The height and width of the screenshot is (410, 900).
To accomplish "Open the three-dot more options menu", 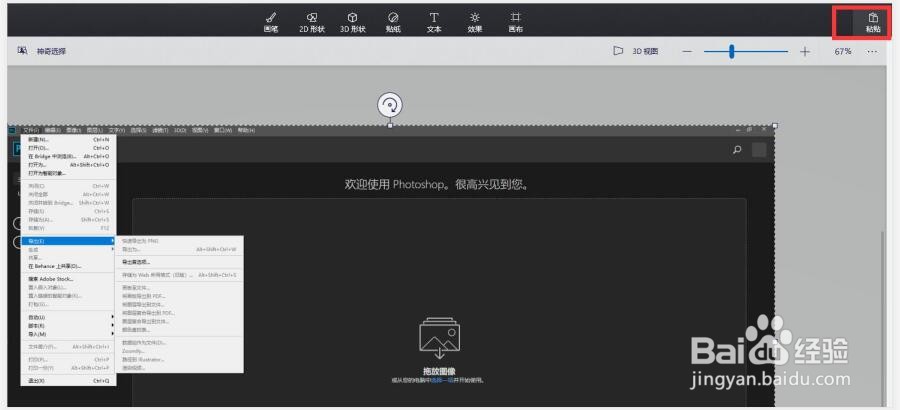I will coord(872,52).
